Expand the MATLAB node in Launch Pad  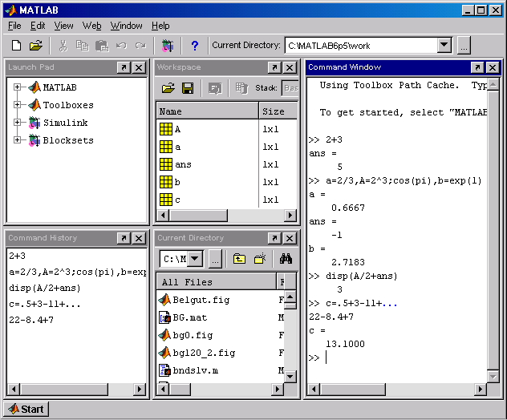click(17, 87)
